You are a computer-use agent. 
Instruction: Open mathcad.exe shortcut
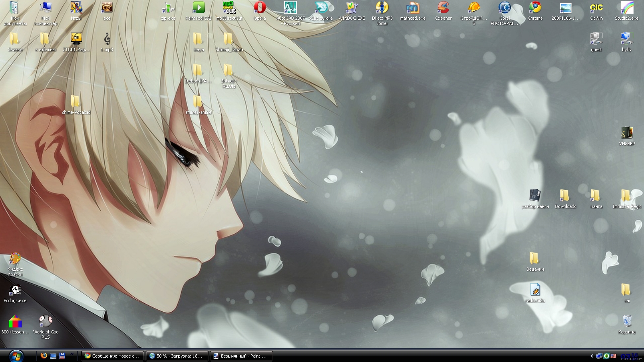[413, 11]
